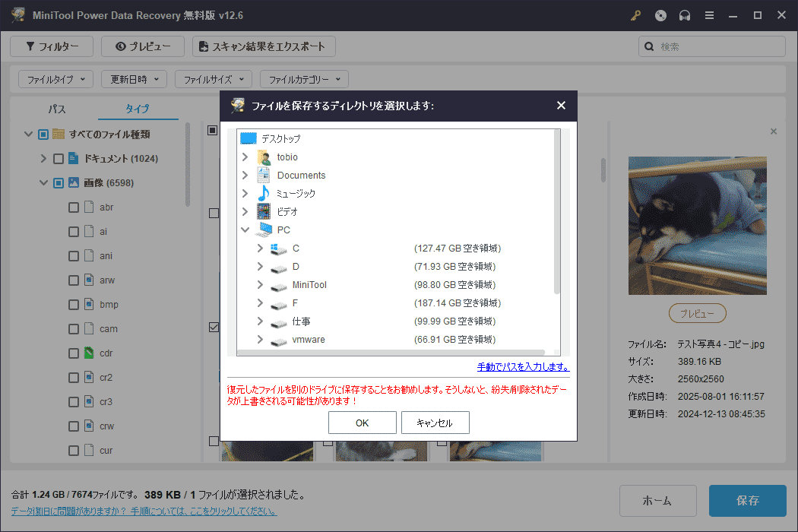Click the search magnifier icon
This screenshot has width=798, height=532.
[x=648, y=46]
